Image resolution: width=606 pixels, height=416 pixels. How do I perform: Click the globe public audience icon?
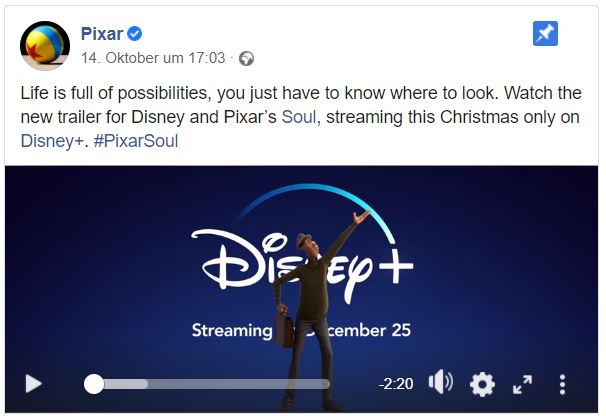(x=247, y=58)
